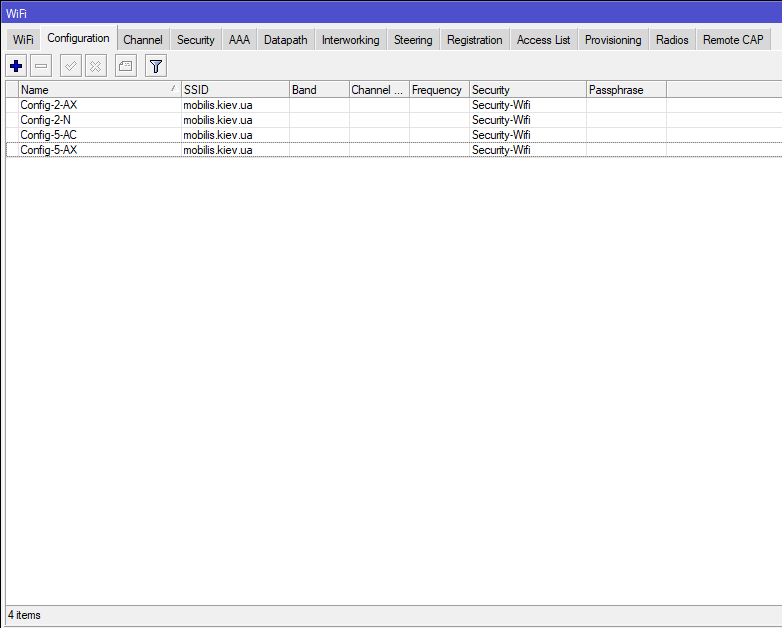Switch to the AAA tab

(239, 40)
